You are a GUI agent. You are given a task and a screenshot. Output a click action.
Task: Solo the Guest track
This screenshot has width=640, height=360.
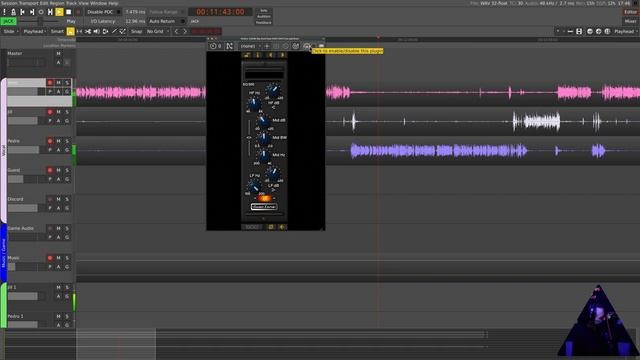pos(67,170)
